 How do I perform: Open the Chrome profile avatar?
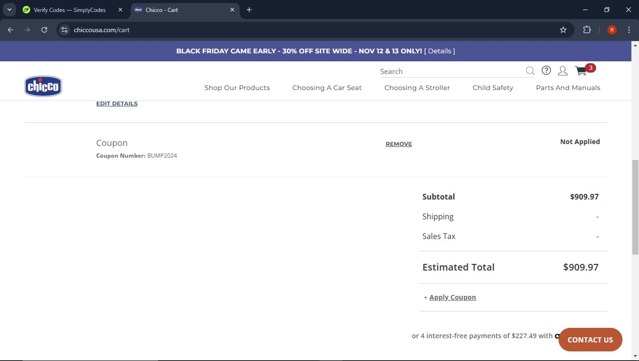coord(612,30)
